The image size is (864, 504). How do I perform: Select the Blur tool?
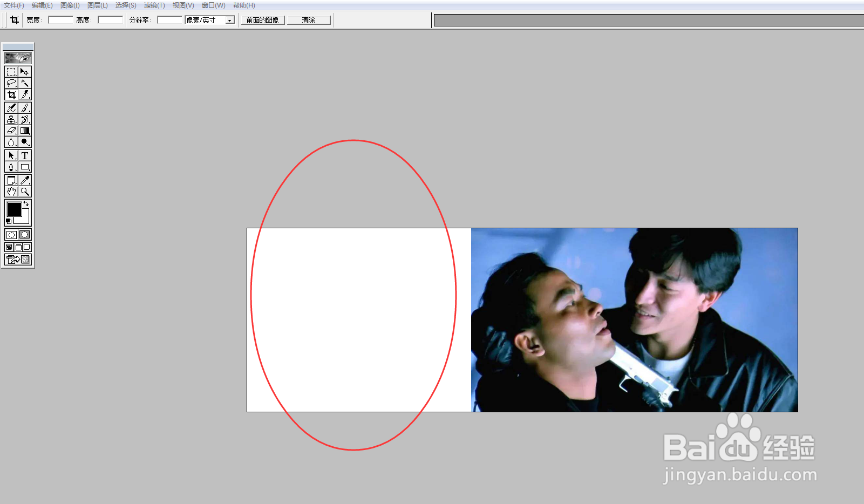click(11, 142)
